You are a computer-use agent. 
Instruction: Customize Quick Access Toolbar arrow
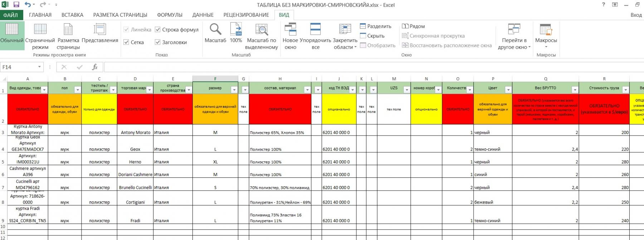[57, 5]
